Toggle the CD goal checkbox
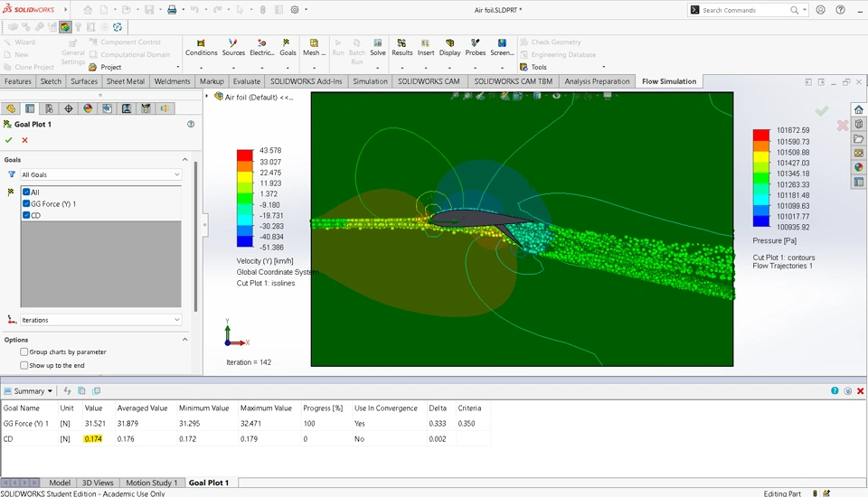The height and width of the screenshot is (497, 868). tap(26, 215)
